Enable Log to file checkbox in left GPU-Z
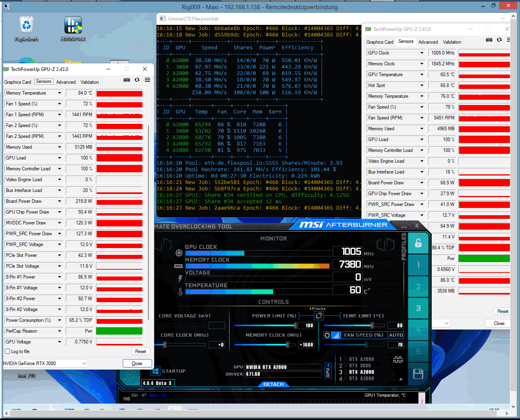This screenshot has width=520, height=420. [x=7, y=351]
